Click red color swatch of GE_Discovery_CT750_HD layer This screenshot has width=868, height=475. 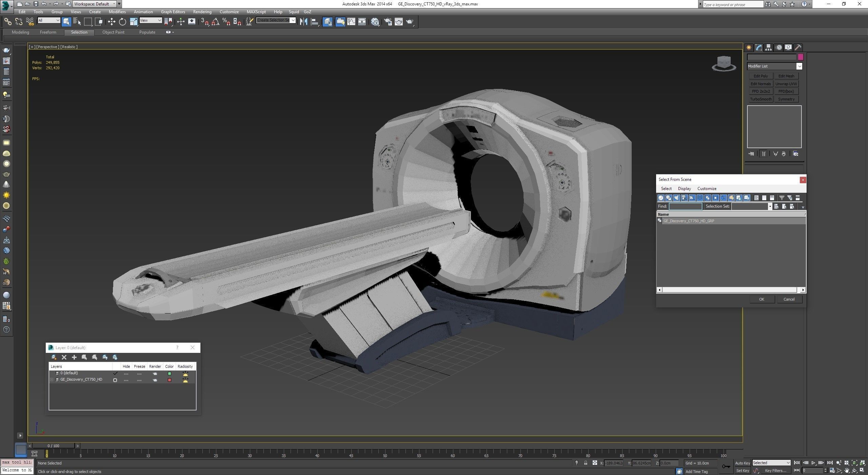click(170, 380)
